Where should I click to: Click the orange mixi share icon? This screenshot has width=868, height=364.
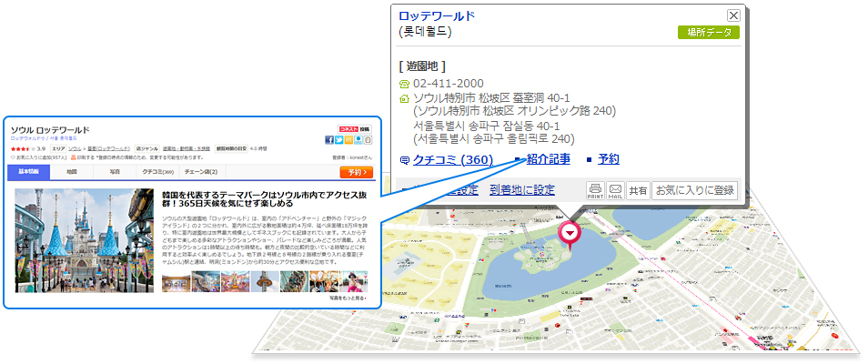(348, 139)
